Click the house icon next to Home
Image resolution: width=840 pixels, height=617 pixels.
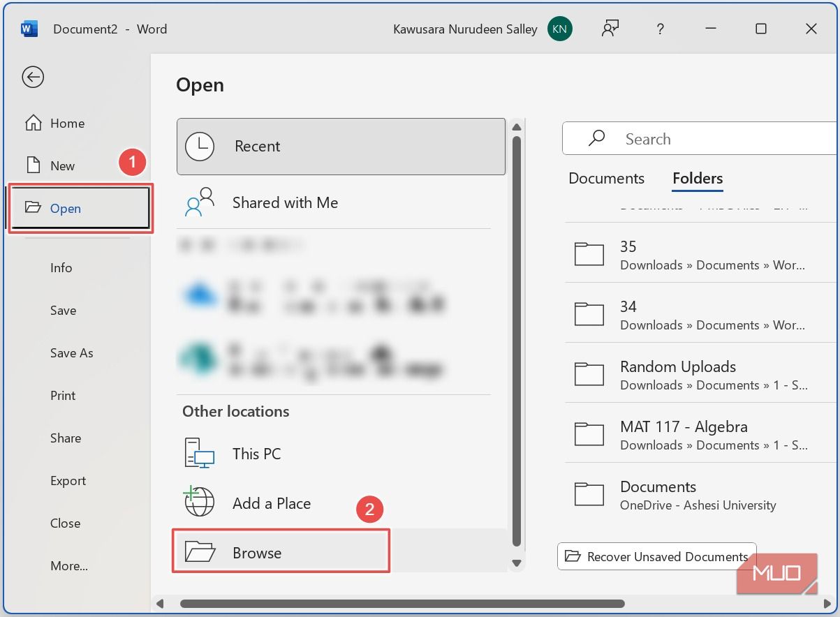[x=33, y=123]
